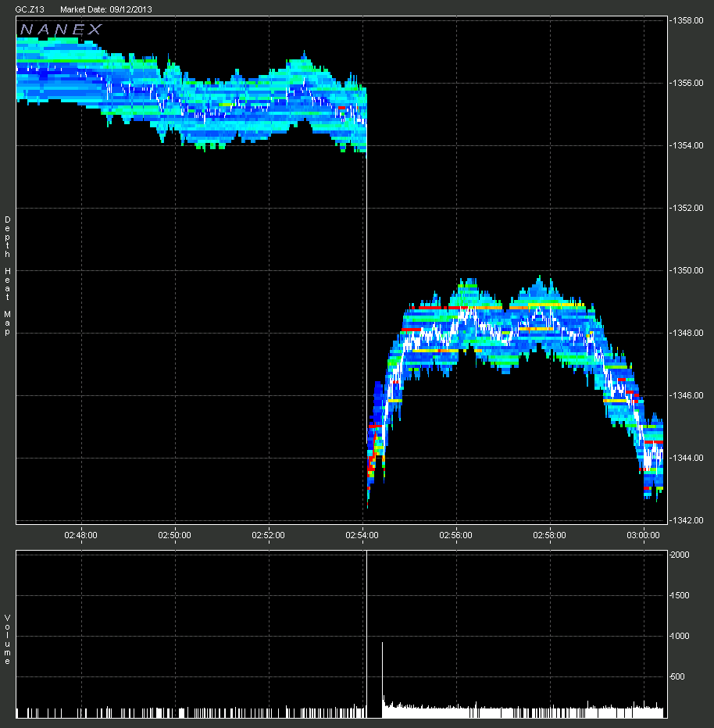Click the 03:00:00 time axis label
Viewport: 714px width, 728px height.
coord(644,535)
